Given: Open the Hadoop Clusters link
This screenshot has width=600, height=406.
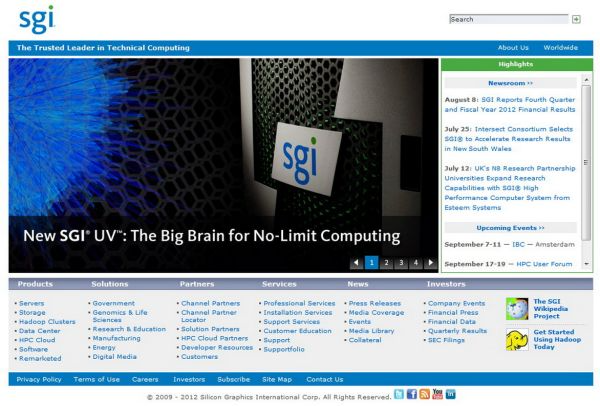Looking at the screenshot, I should click(47, 321).
